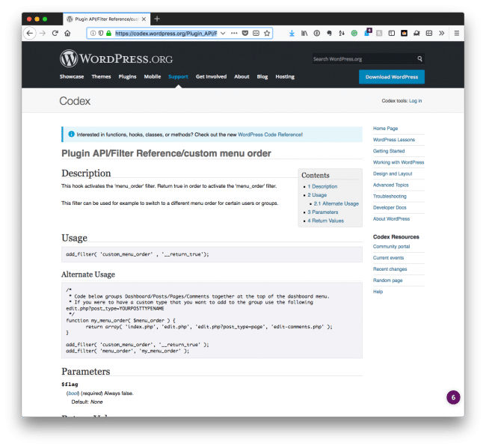
Task: Open the Themes menu item
Action: click(101, 76)
